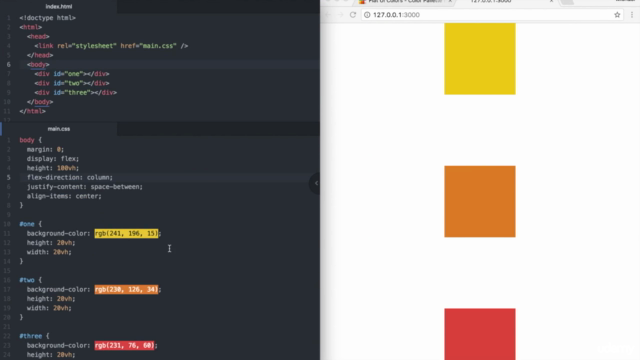Click 'height: 20vh;' under #two

pyautogui.click(x=51, y=299)
